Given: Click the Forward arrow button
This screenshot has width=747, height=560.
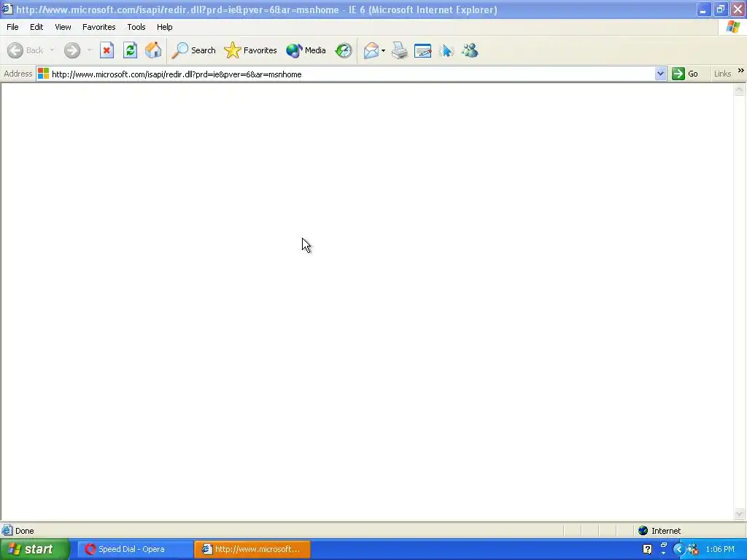Looking at the screenshot, I should pyautogui.click(x=72, y=50).
